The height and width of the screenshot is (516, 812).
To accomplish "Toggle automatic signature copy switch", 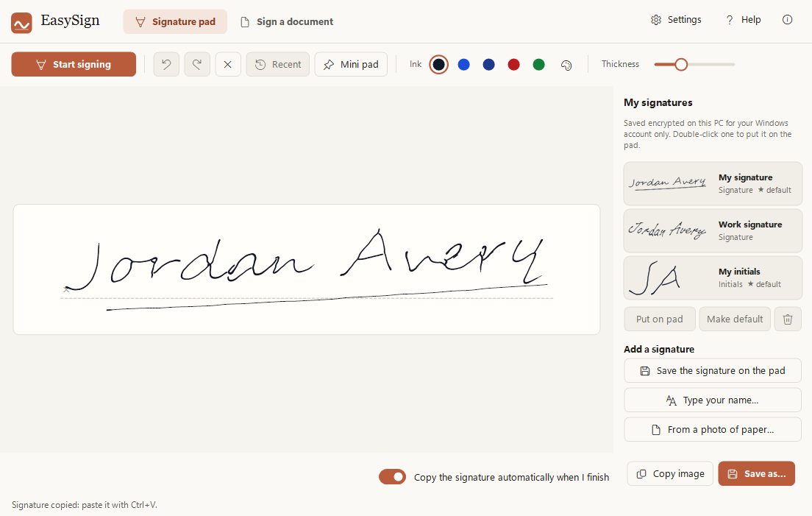I will (392, 477).
